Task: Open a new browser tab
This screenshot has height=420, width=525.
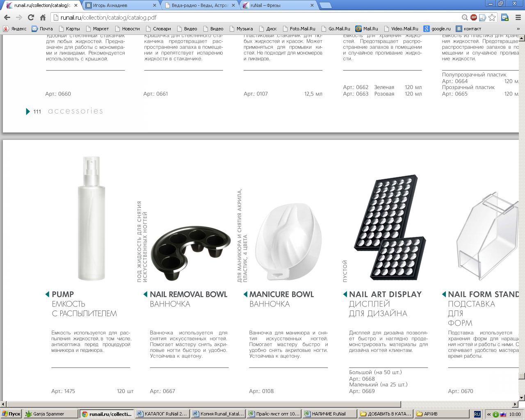Action: tap(325, 5)
